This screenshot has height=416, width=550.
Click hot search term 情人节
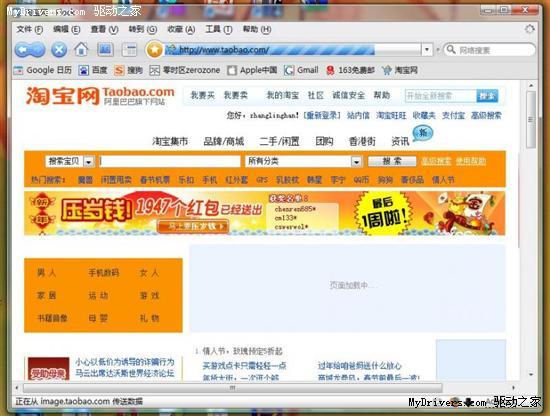pos(443,180)
